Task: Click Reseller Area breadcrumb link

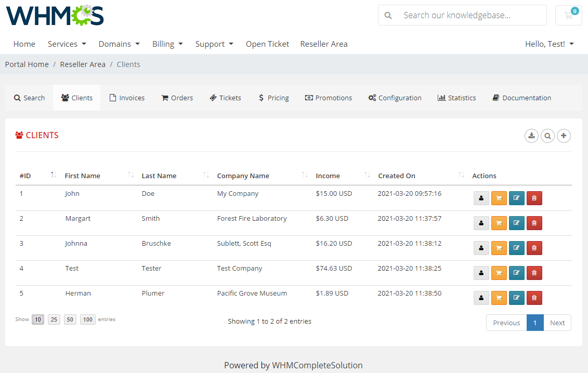Action: (83, 64)
